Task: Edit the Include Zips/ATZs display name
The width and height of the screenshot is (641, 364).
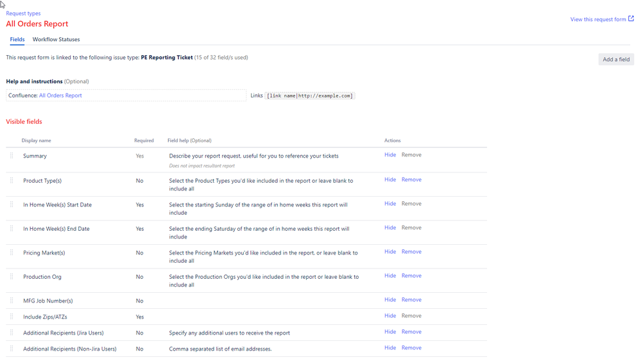Action: 45,317
